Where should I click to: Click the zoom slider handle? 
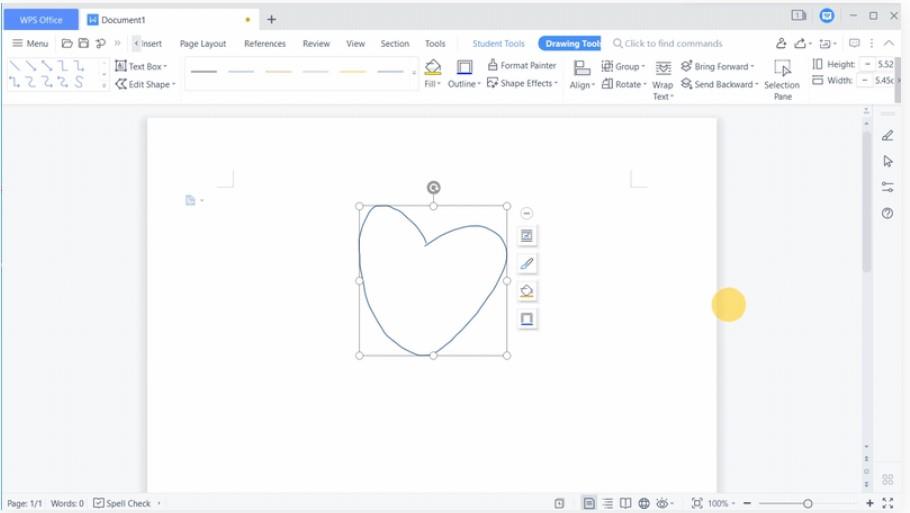(808, 503)
